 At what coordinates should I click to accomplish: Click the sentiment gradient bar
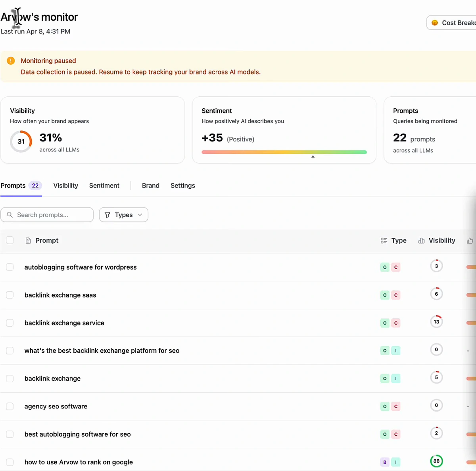click(284, 152)
